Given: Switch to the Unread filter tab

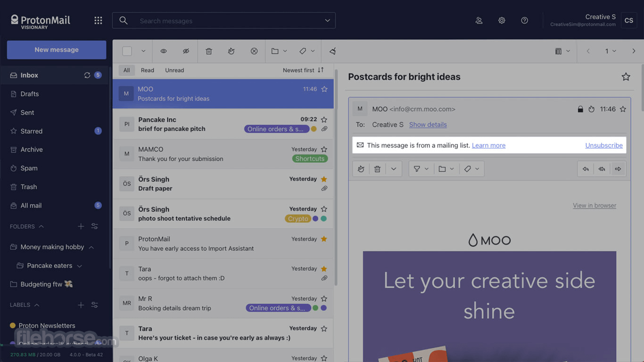Looking at the screenshot, I should pos(174,70).
